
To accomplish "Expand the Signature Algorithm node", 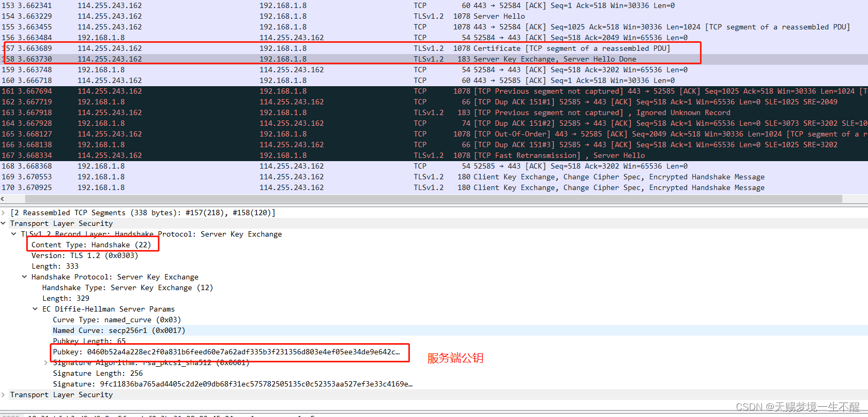I will (46, 362).
